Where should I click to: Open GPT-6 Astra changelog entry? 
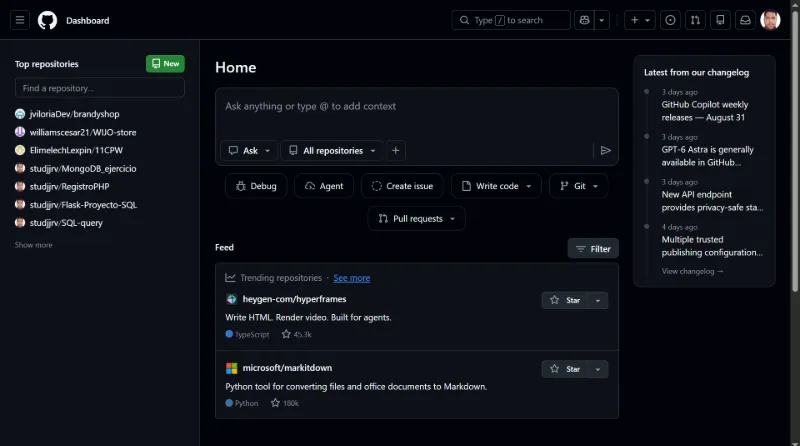tap(707, 156)
